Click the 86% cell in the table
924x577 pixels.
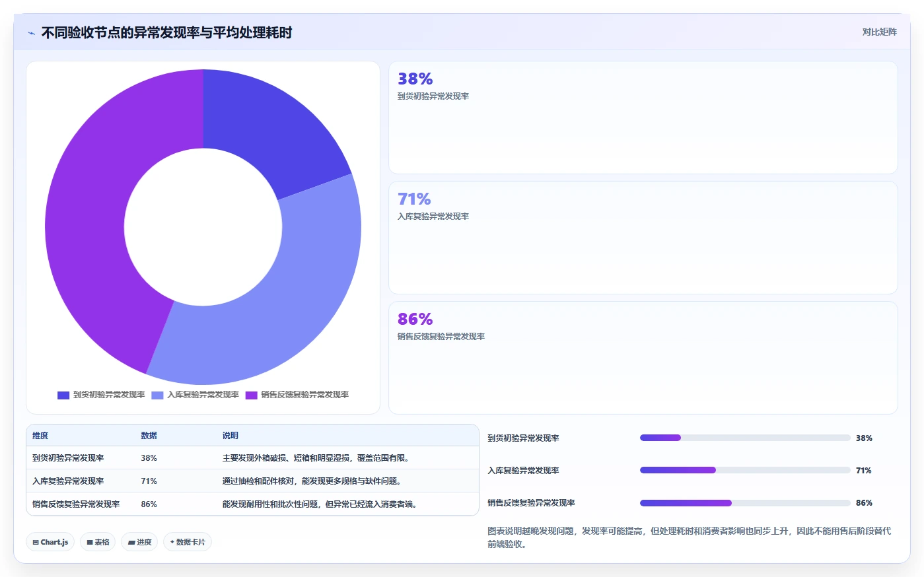149,504
